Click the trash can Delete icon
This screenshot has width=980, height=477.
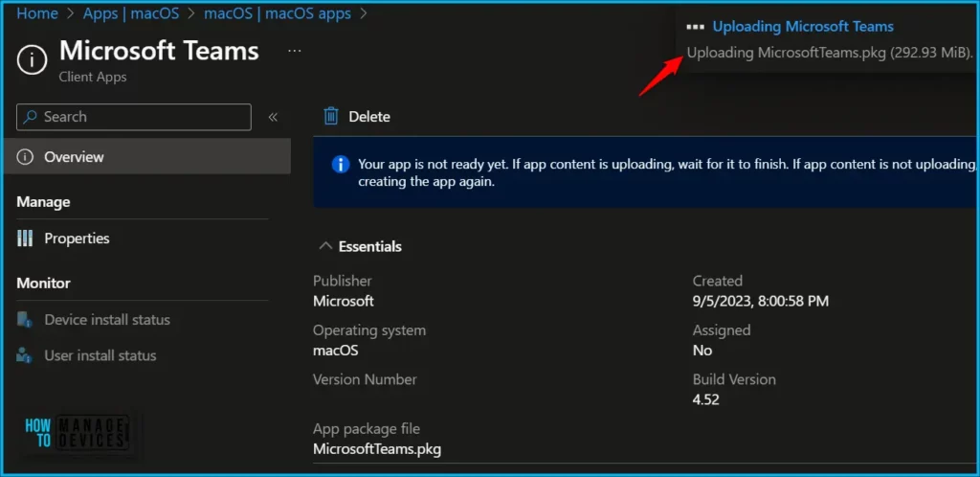tap(331, 116)
